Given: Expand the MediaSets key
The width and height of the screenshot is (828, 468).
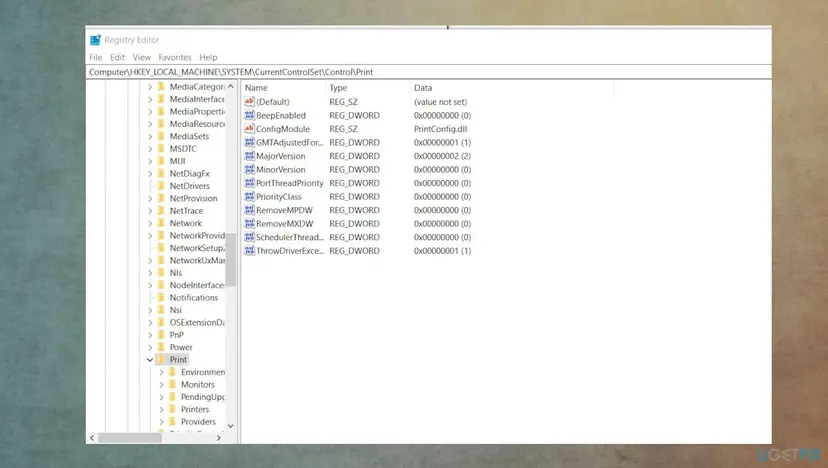Looking at the screenshot, I should [150, 136].
